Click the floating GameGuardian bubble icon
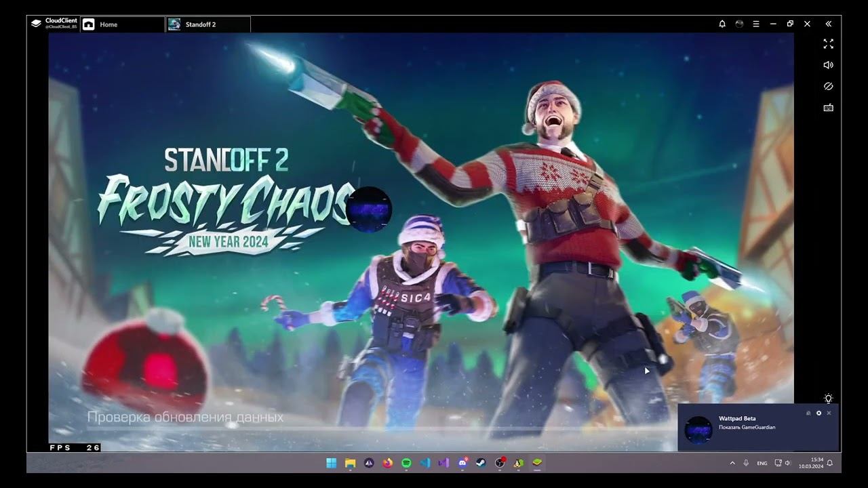Screen dimensions: 868x488 pyautogui.click(x=369, y=209)
